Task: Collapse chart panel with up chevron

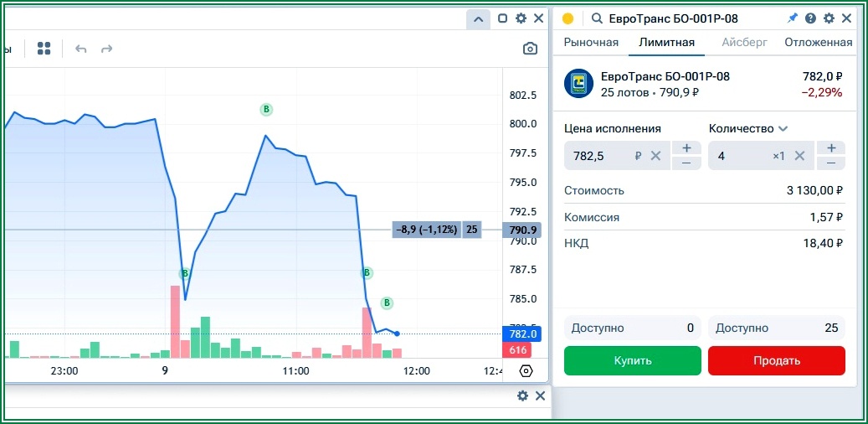Action: pos(478,18)
